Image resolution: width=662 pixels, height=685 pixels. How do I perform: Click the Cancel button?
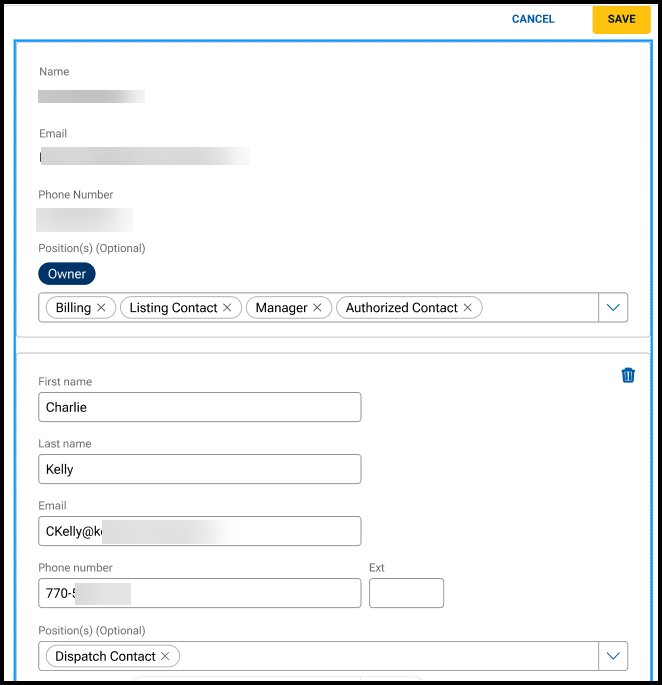tap(533, 19)
